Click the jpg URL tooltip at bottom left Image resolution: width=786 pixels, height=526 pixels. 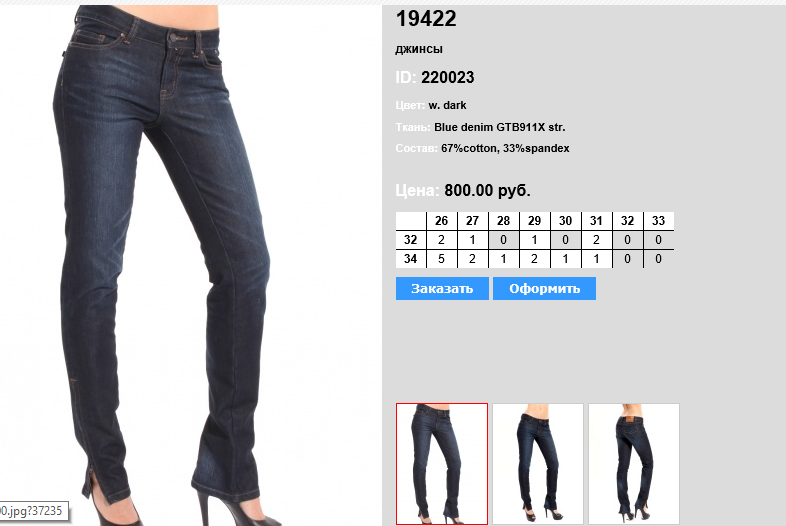click(x=34, y=511)
